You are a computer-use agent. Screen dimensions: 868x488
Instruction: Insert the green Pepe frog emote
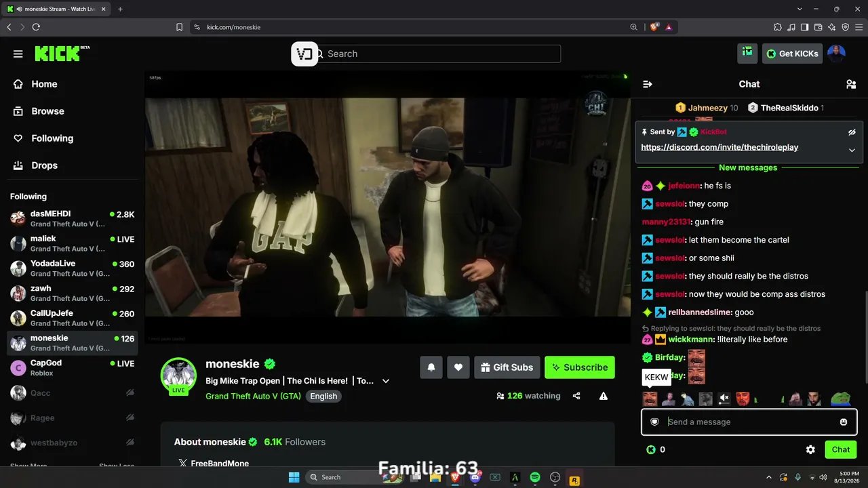840,399
